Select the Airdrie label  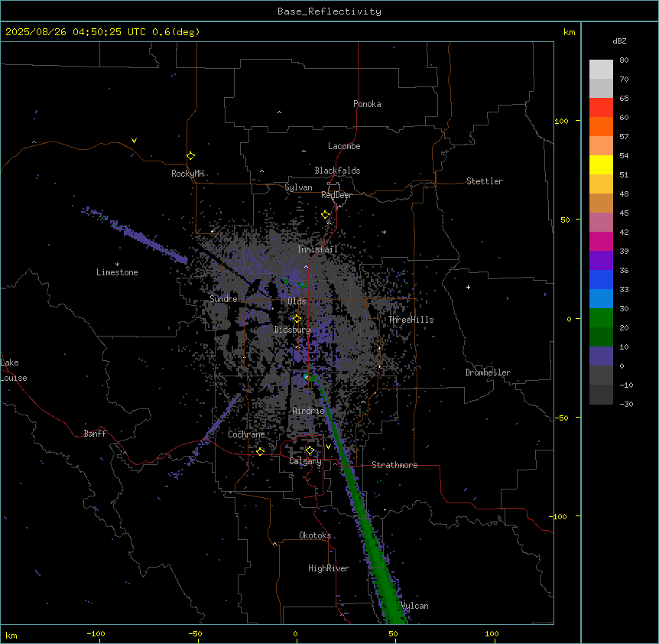coord(308,411)
